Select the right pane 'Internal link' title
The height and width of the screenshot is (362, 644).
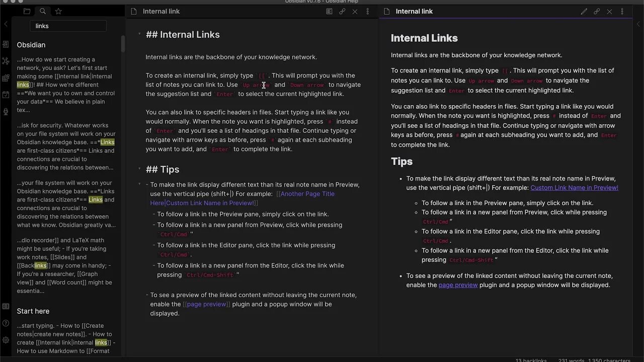tap(414, 11)
